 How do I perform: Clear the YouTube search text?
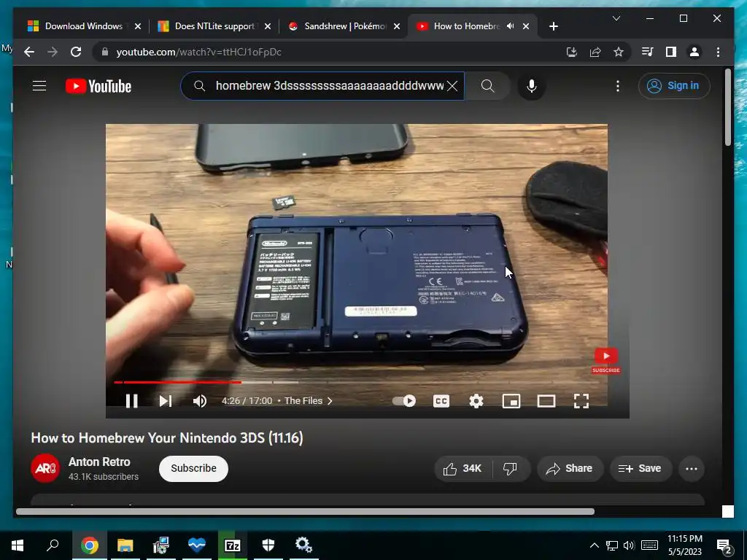pos(452,86)
